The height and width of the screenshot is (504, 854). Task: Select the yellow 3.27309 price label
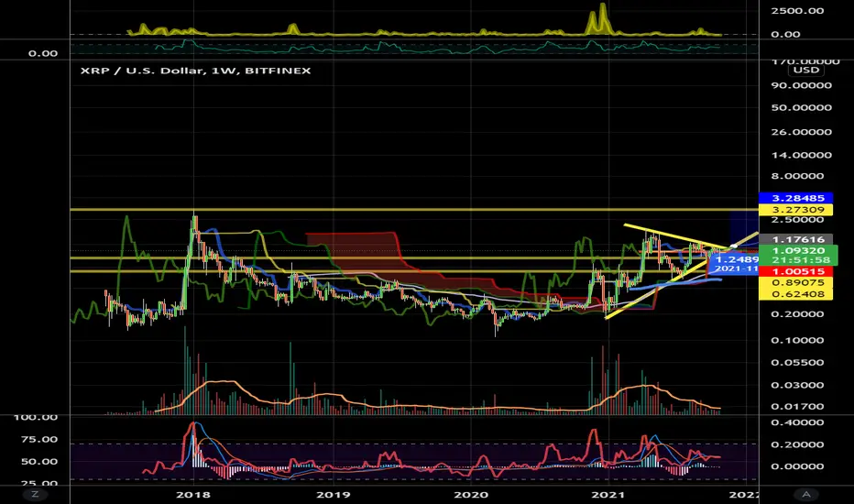click(795, 210)
